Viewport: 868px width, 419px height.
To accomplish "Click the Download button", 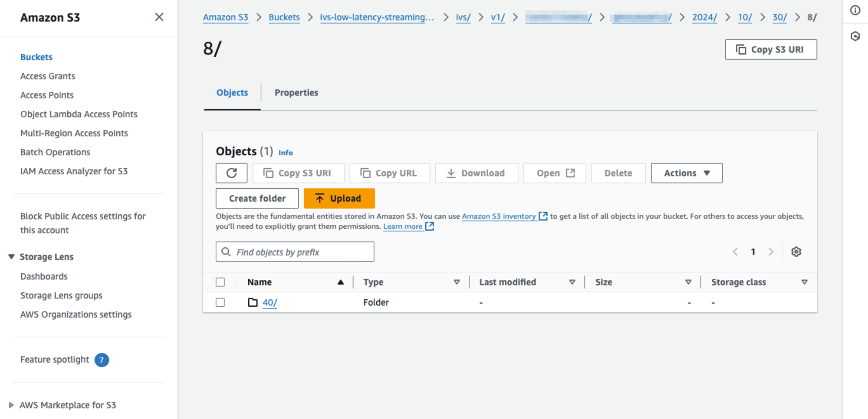I will pos(477,173).
